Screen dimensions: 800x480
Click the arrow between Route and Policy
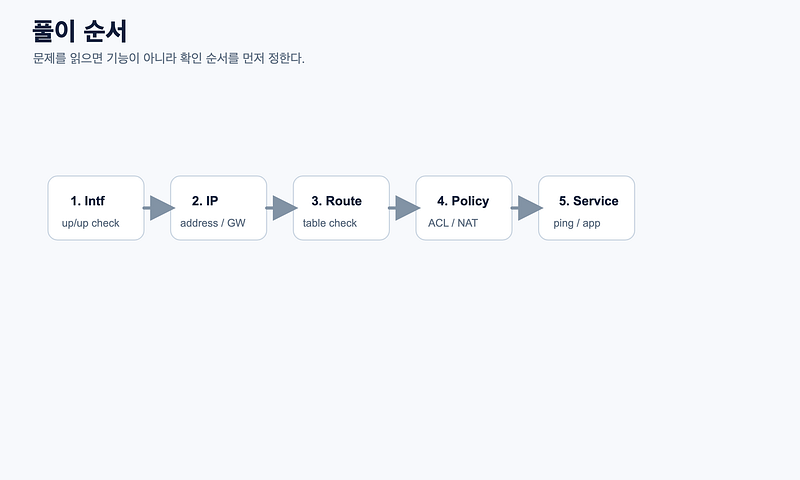[x=404, y=208]
